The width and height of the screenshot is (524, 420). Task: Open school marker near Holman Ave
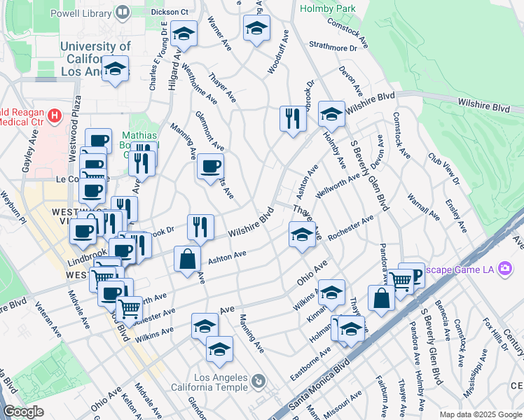(x=351, y=331)
